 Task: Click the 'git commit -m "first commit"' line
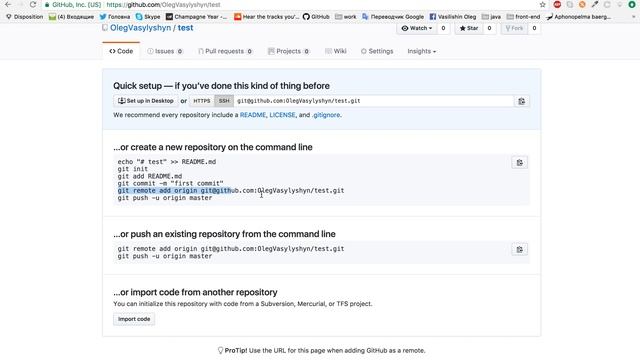click(x=171, y=184)
